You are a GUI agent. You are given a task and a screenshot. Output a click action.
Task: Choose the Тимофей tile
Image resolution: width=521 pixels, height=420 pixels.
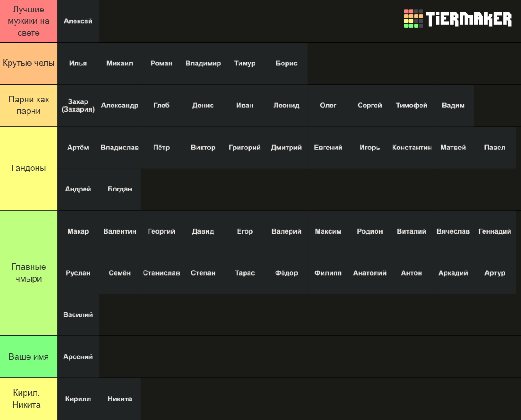(x=411, y=105)
